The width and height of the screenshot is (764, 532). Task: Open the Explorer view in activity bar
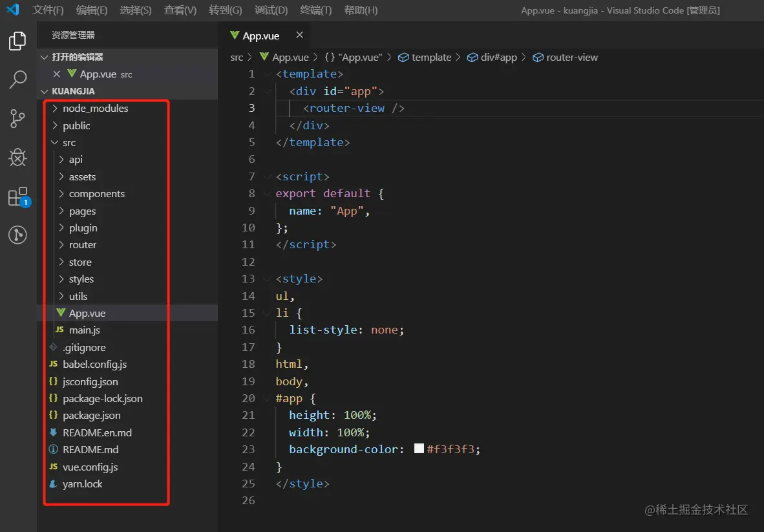click(17, 41)
